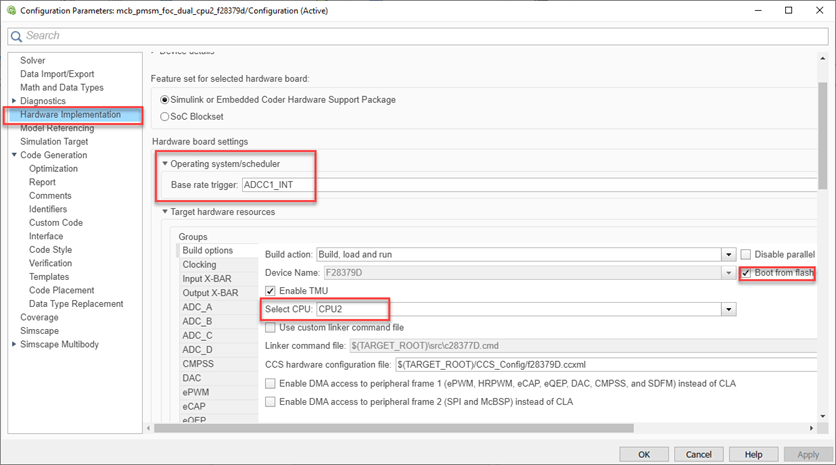Select the Output X-BAR group
This screenshot has height=465, width=836.
point(218,293)
